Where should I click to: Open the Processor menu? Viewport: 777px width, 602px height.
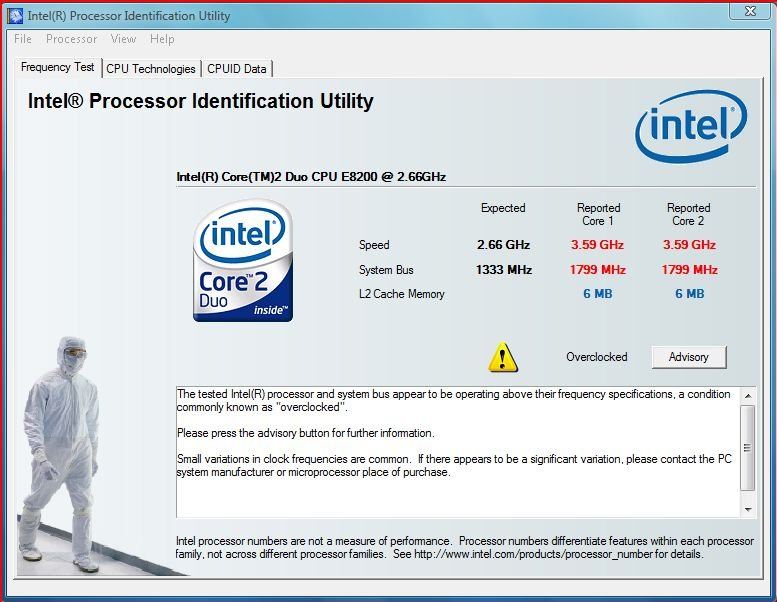71,39
